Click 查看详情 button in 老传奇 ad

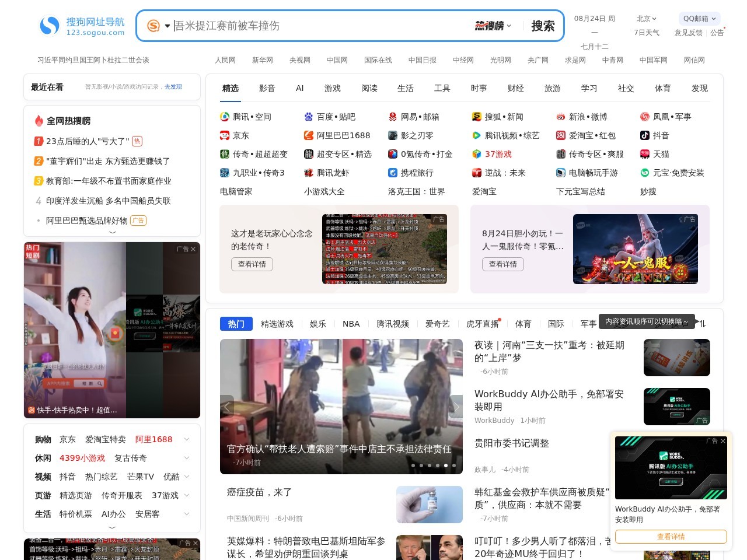click(x=252, y=264)
